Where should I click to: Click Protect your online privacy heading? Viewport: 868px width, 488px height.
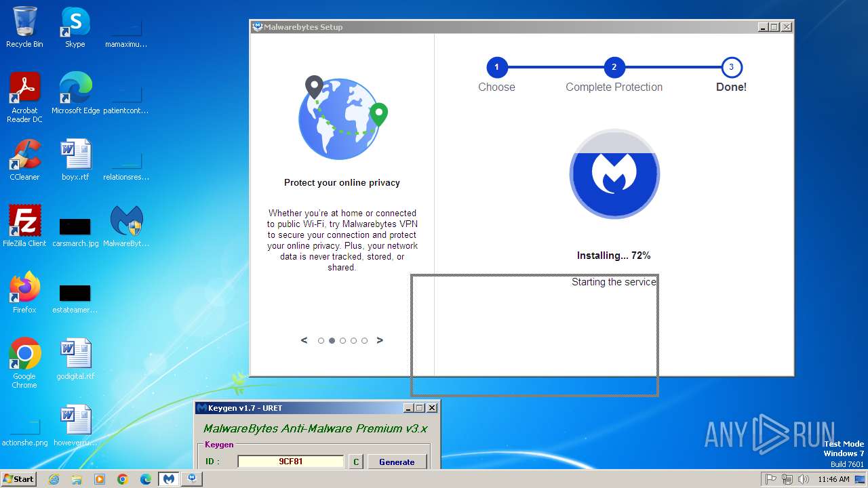tap(342, 182)
